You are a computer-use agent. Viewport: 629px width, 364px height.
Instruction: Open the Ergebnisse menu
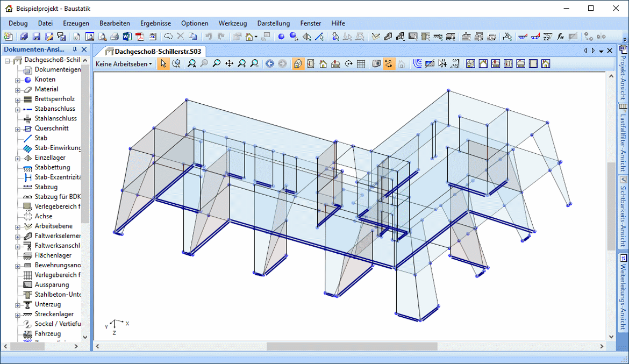tap(155, 23)
